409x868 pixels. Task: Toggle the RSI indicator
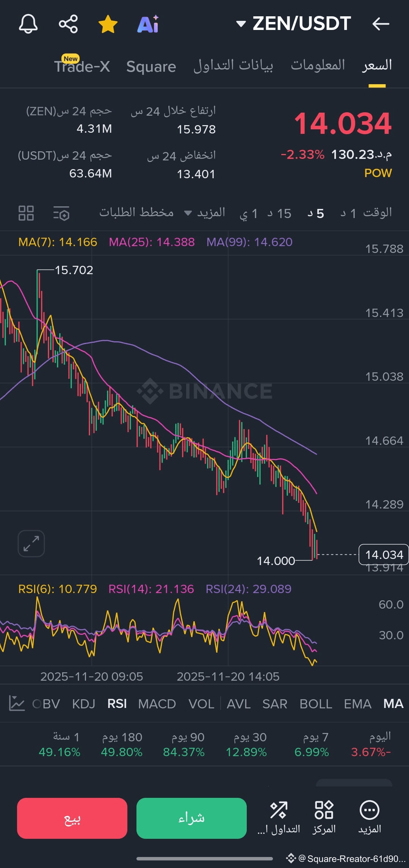click(x=117, y=704)
